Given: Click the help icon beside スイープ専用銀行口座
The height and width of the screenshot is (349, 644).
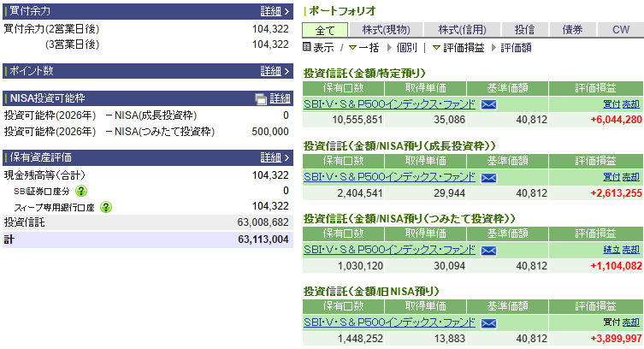Looking at the screenshot, I should [x=106, y=207].
